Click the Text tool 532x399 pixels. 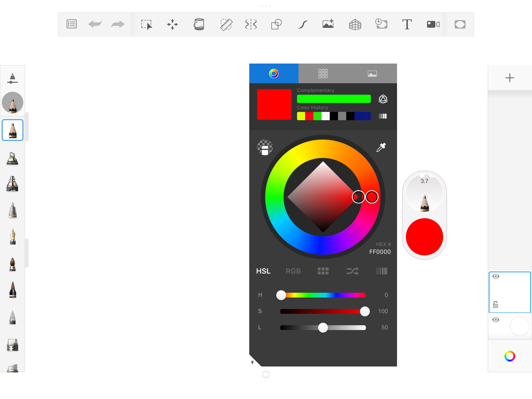click(407, 24)
